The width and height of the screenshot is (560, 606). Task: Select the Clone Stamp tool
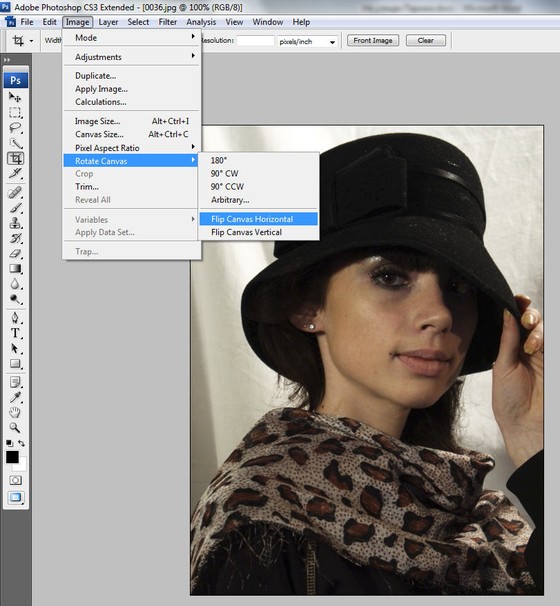click(x=15, y=223)
